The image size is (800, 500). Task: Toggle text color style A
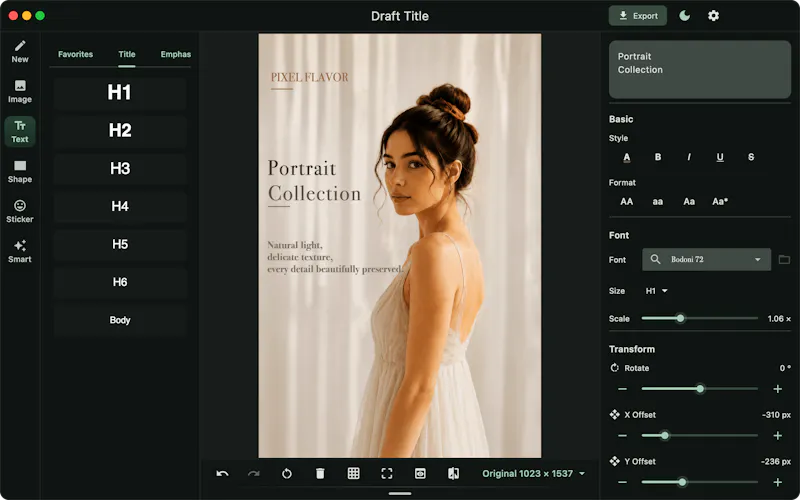point(627,157)
